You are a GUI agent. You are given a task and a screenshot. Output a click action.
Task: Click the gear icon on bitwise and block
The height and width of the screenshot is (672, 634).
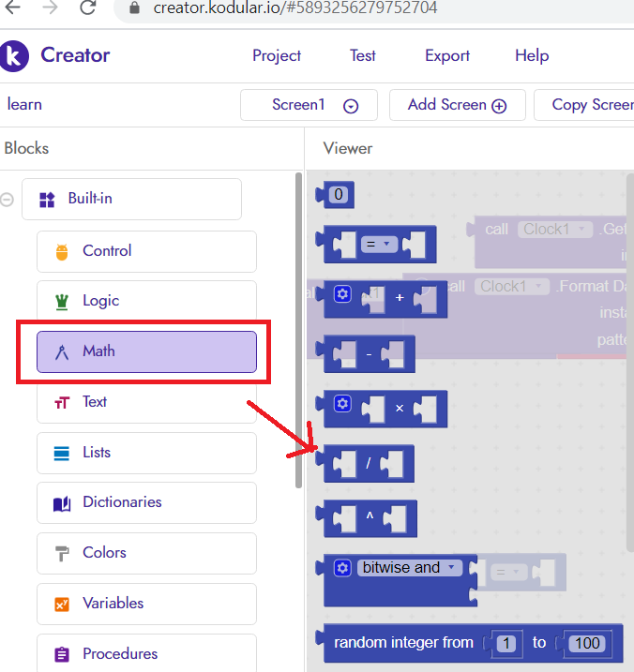click(342, 568)
